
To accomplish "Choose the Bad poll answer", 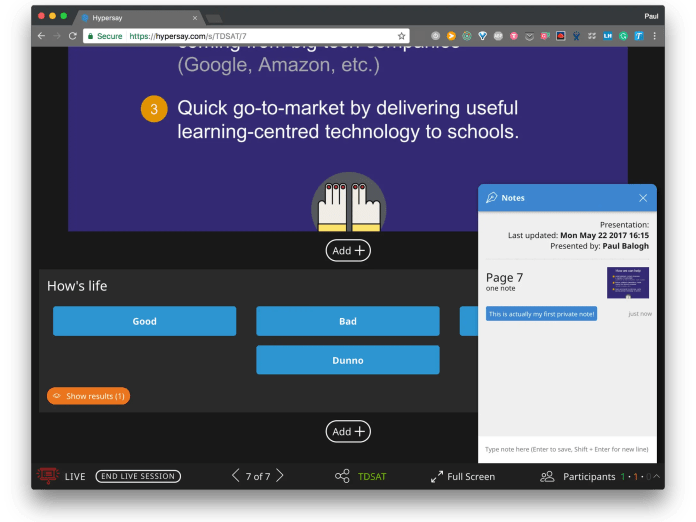I will pos(348,321).
